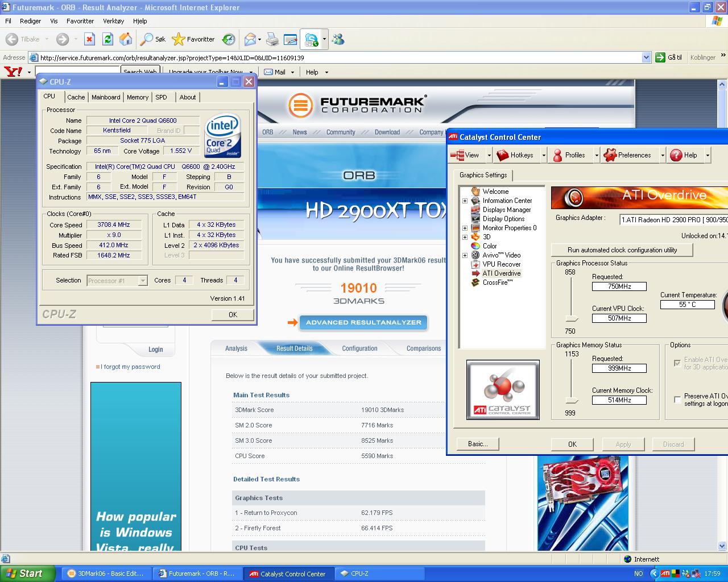This screenshot has width=728, height=582.
Task: Switch to Configuration tab on Futuremark page
Action: click(359, 348)
